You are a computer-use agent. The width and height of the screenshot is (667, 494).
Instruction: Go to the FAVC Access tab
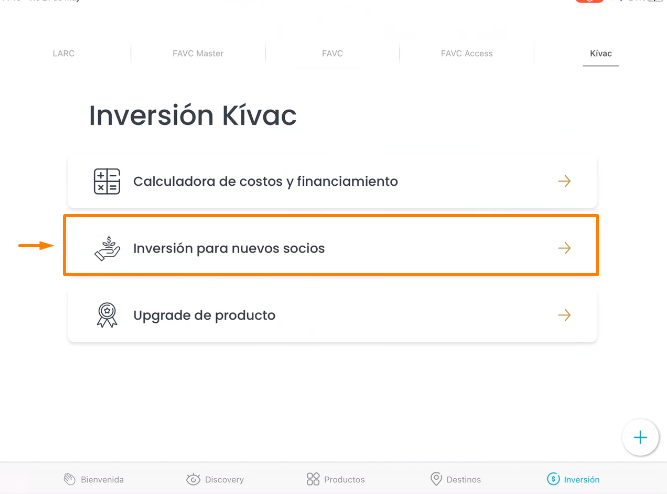(x=467, y=53)
